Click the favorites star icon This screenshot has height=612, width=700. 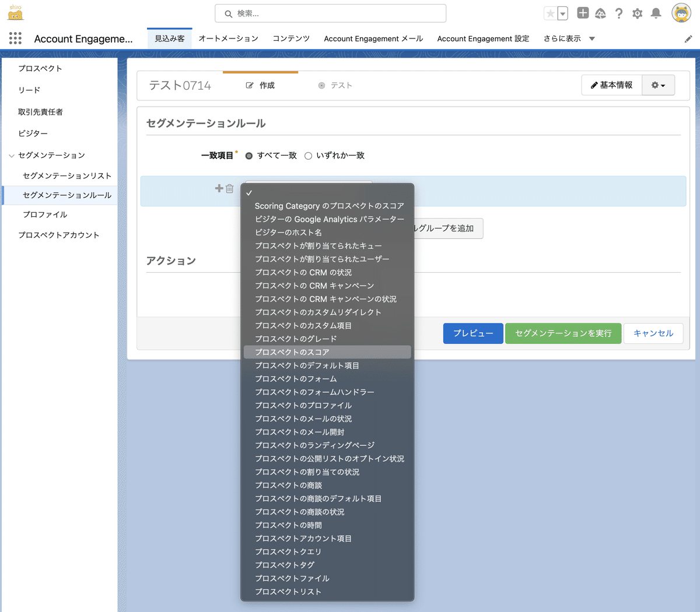550,13
